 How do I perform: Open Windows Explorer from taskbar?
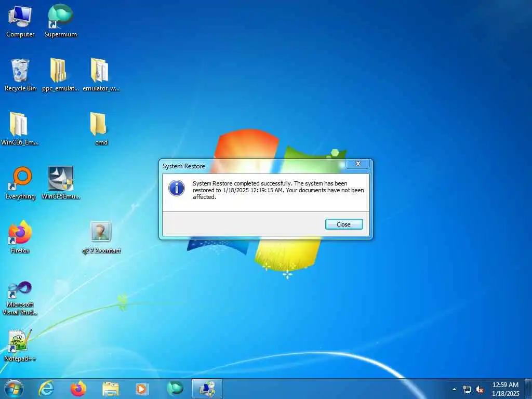(x=111, y=389)
